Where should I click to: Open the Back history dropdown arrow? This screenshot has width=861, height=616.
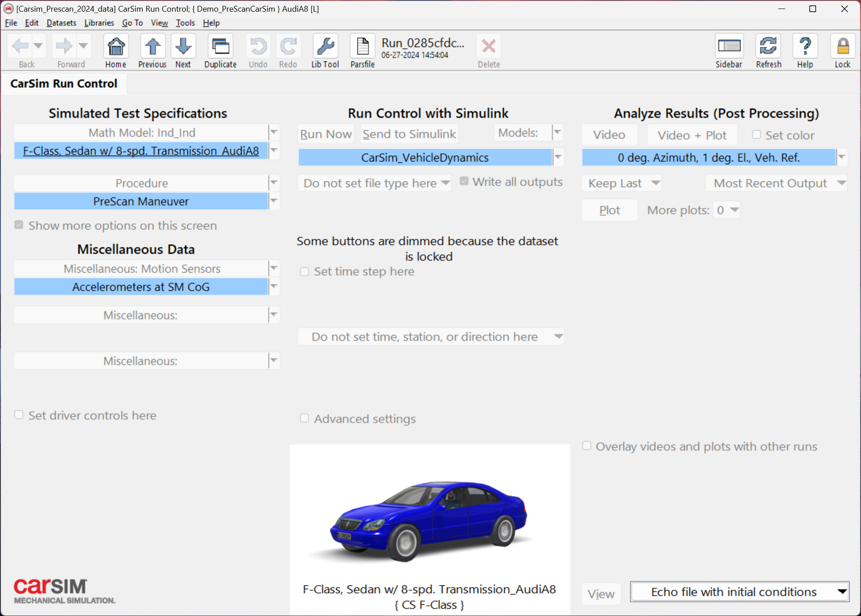click(38, 45)
